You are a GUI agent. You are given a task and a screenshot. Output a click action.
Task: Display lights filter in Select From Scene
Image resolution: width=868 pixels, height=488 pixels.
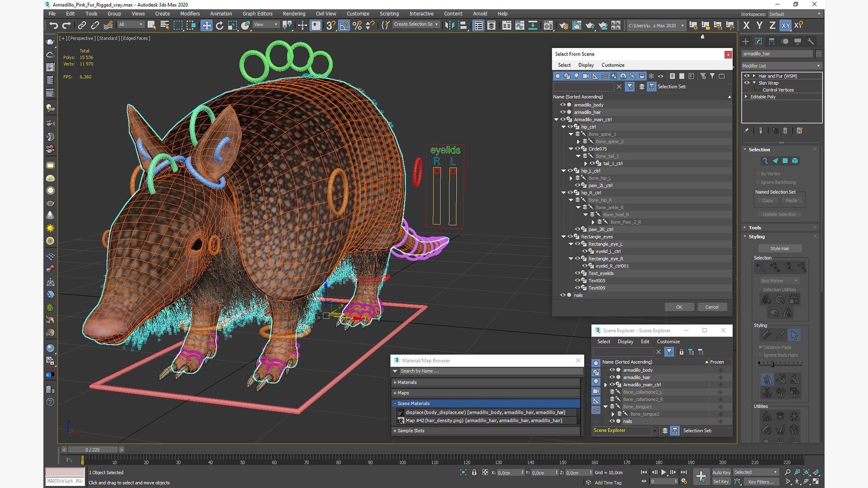pyautogui.click(x=576, y=76)
